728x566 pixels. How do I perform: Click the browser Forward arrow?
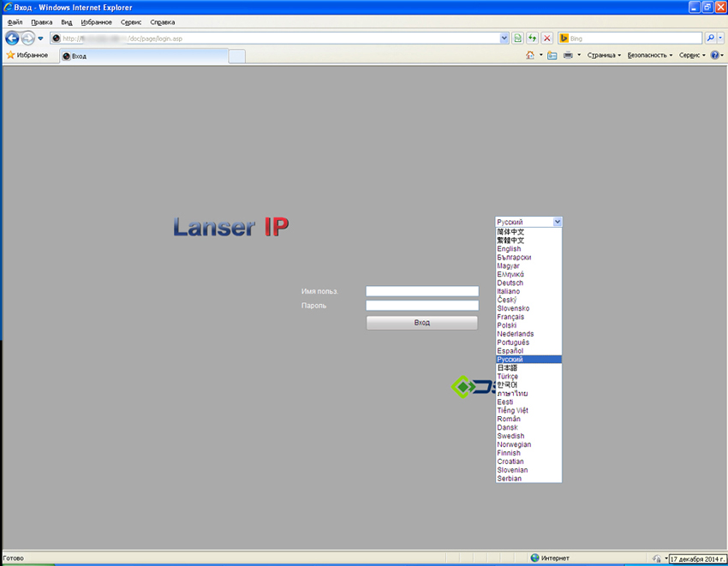pos(28,38)
